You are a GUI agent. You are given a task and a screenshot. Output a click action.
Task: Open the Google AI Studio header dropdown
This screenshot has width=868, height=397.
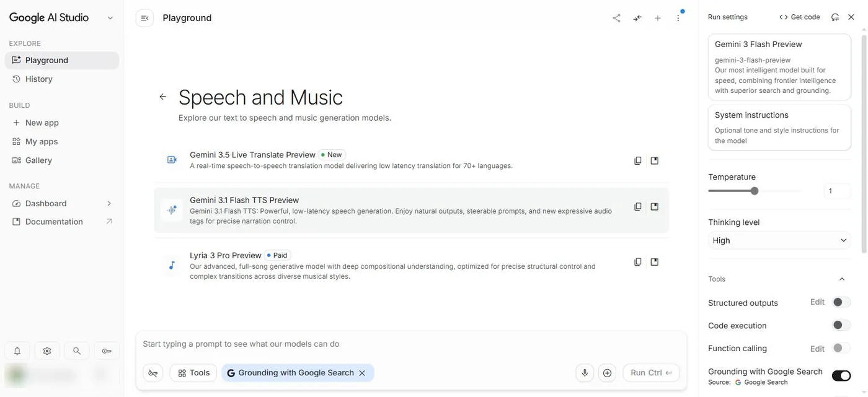tap(110, 18)
